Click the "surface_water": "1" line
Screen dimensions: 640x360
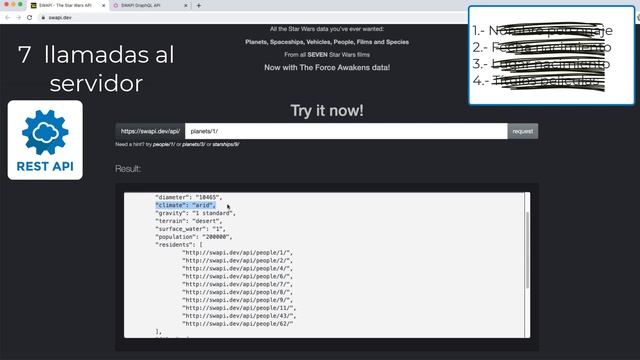pos(190,229)
